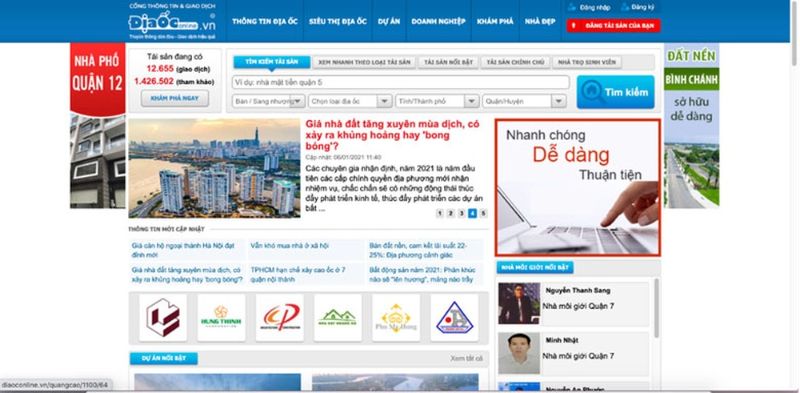Screen dimensions: 800x393
Task: Click the property search text field
Action: (x=401, y=82)
